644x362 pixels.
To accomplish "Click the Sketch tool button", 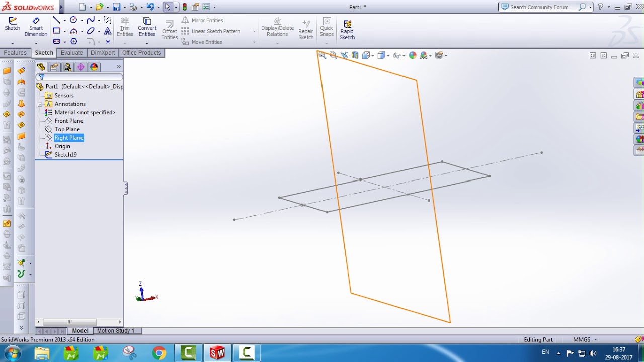I will point(12,24).
